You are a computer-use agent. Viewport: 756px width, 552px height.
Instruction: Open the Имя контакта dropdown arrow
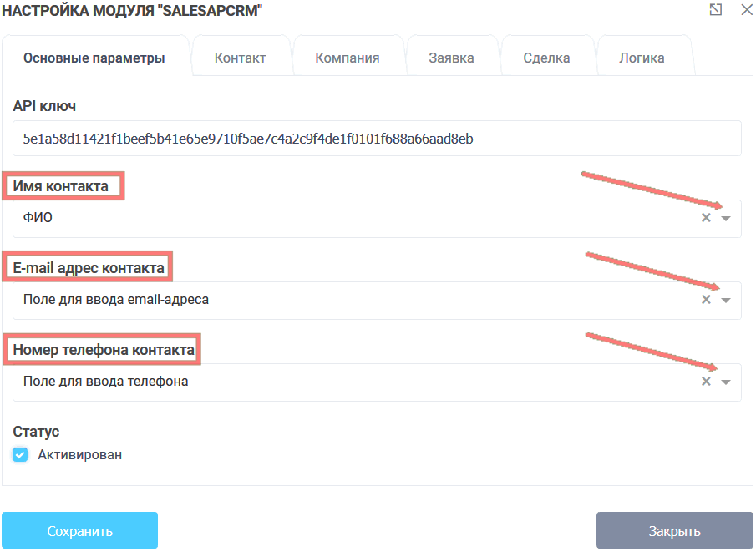[x=725, y=218]
